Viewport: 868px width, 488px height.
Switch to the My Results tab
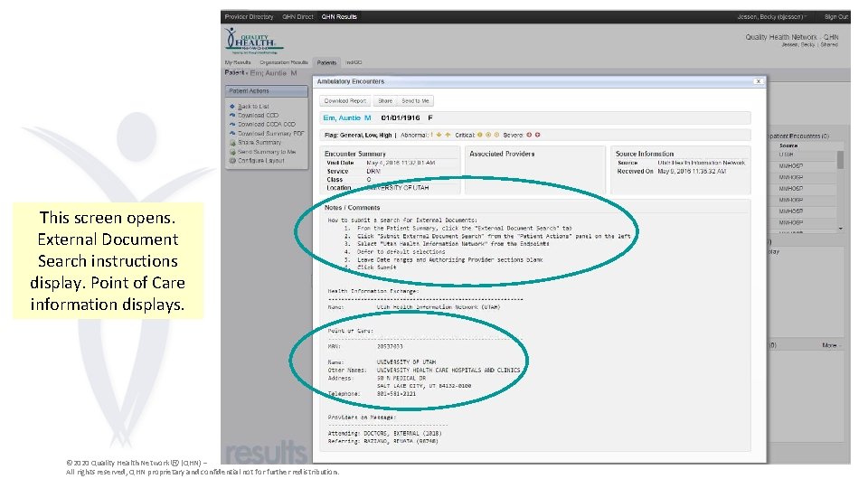(x=238, y=62)
